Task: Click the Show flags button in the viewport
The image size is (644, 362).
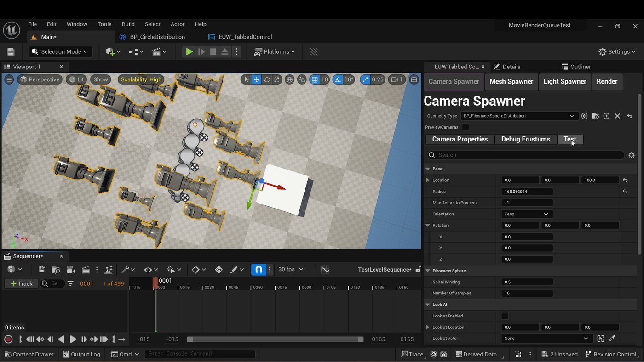Action: point(101,79)
